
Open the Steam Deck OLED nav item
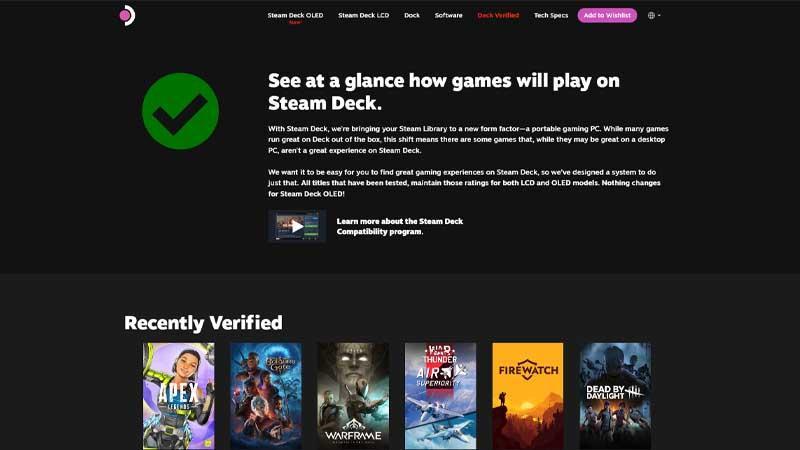click(x=295, y=15)
